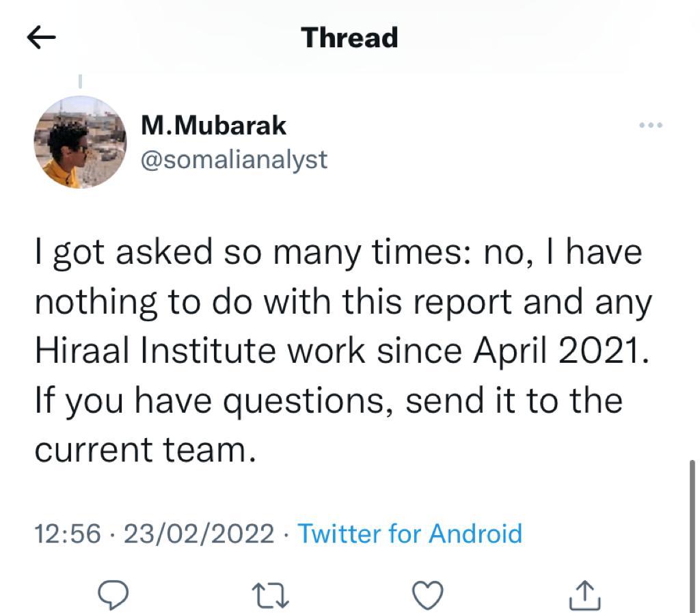Open M.Mubarak's profile picture

point(80,141)
